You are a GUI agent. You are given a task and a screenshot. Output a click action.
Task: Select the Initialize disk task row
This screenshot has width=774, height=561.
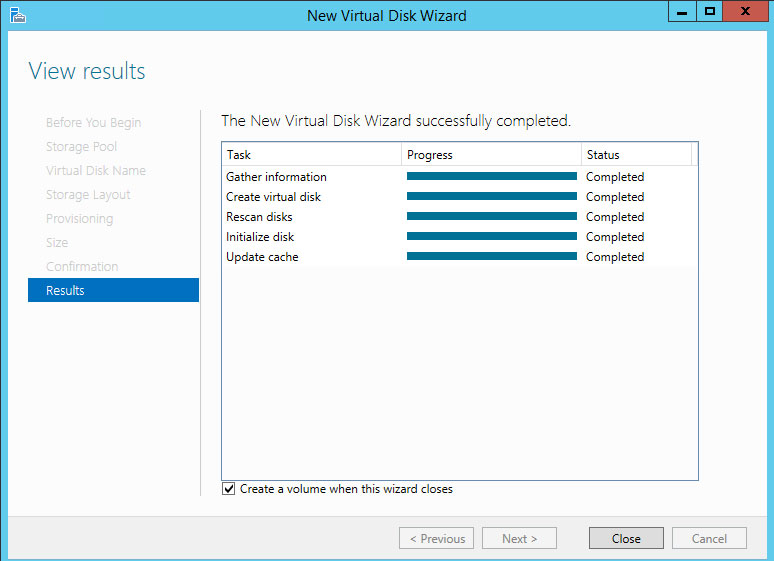coord(260,237)
